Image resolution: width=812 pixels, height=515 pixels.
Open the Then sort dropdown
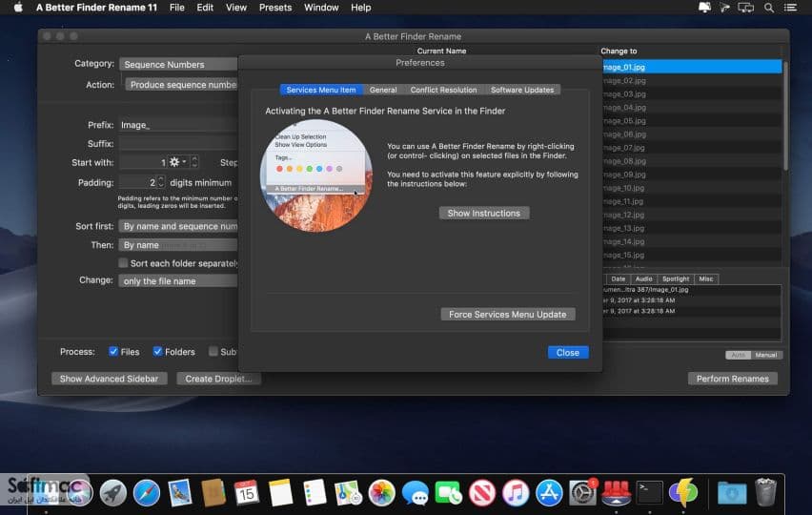tap(178, 244)
